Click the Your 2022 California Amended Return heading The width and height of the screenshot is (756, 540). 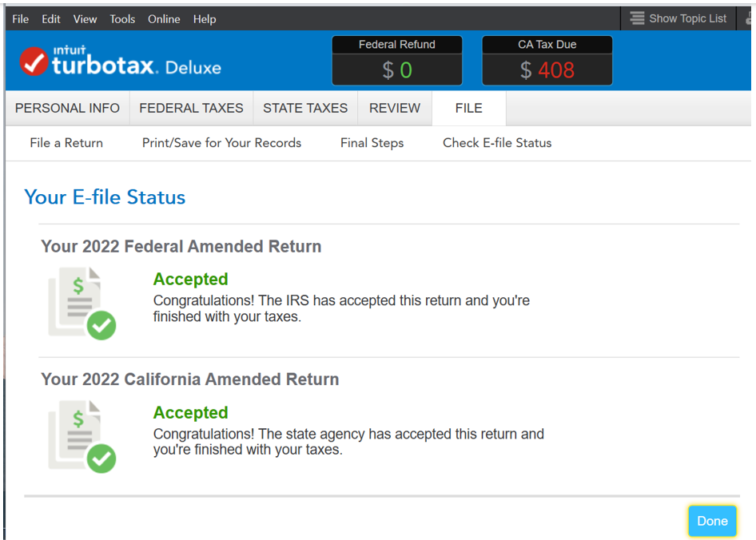coord(190,379)
